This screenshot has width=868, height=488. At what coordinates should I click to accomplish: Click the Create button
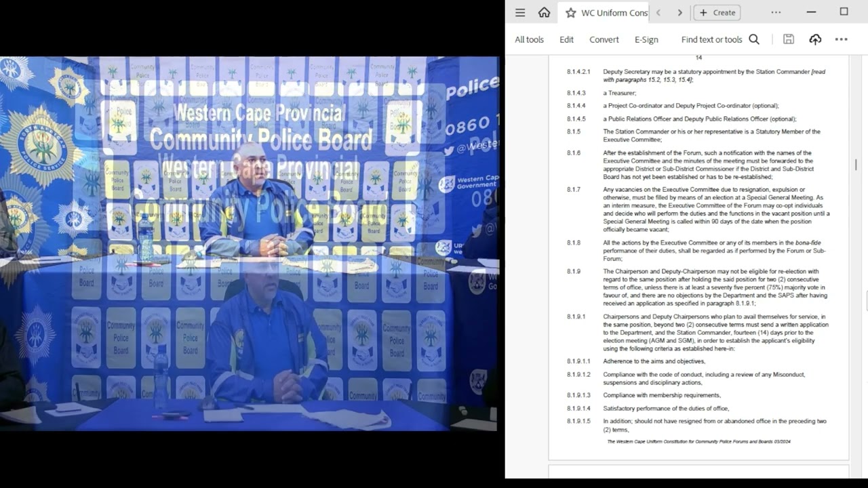pyautogui.click(x=717, y=12)
